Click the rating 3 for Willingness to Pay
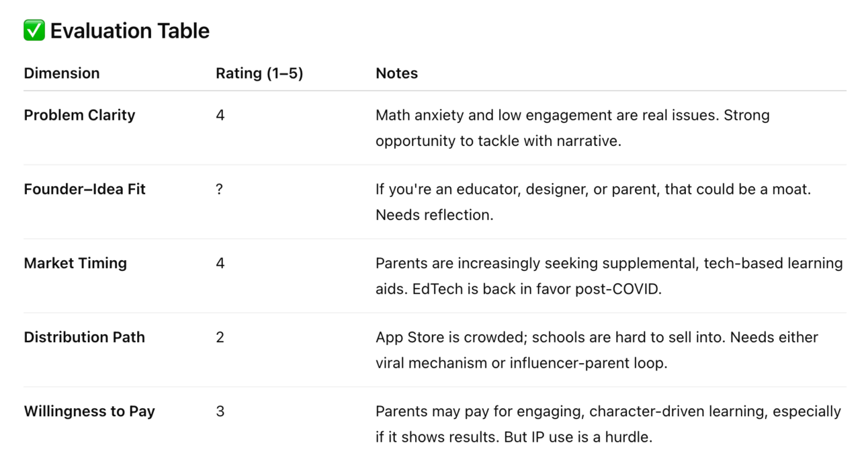 (220, 411)
